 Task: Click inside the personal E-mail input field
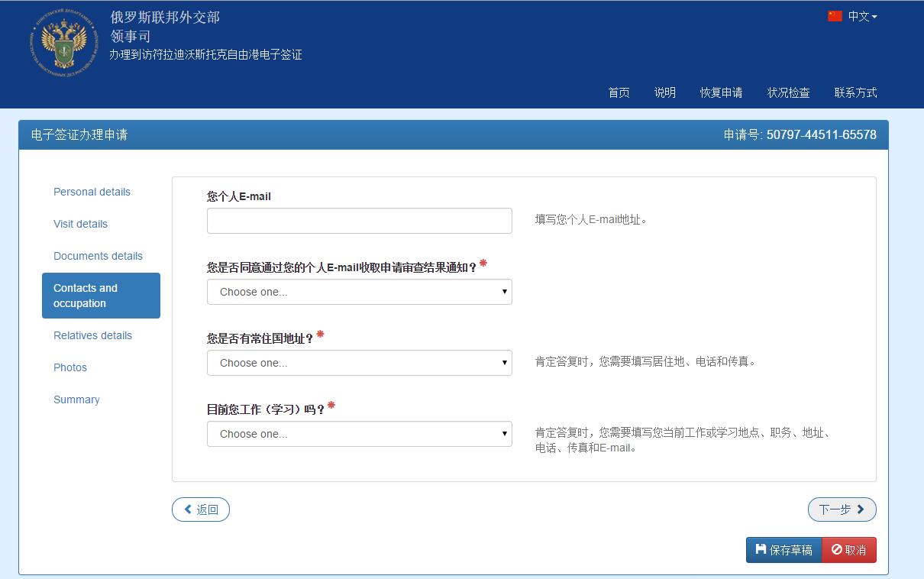tap(359, 221)
